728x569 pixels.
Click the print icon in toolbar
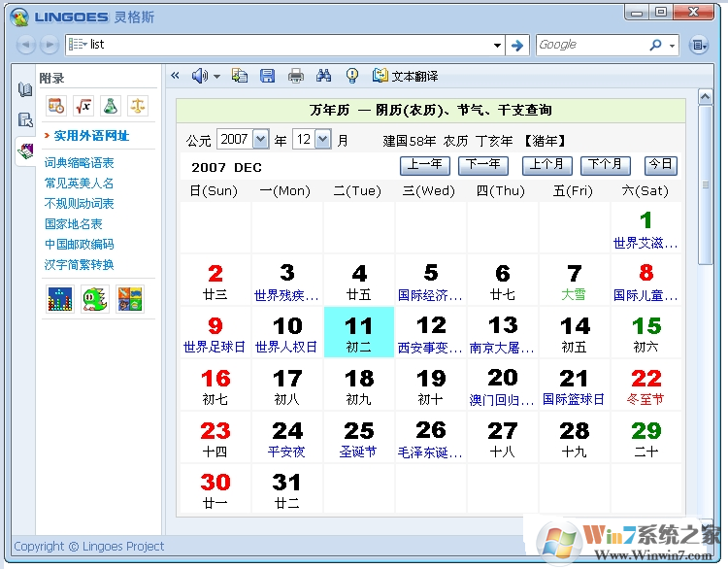[x=296, y=76]
